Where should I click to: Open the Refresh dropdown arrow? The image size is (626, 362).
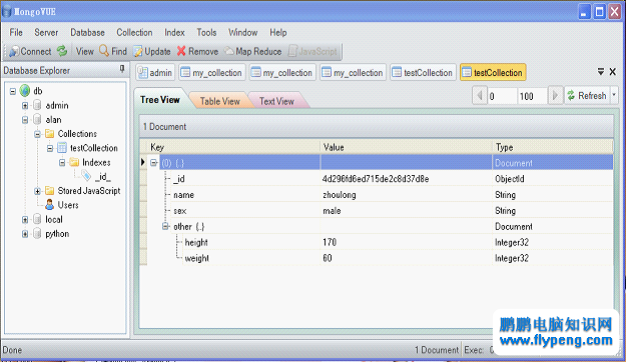tap(614, 96)
